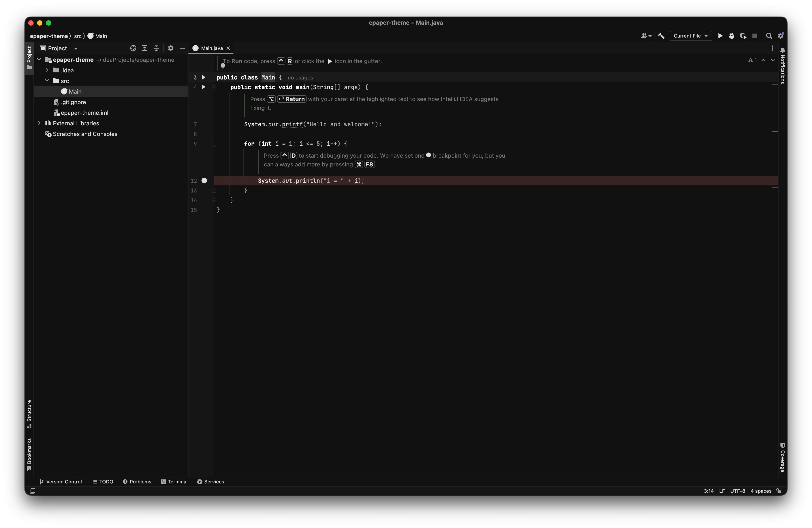812x528 pixels.
Task: Run Main class via gutter arrow on line 3
Action: [x=203, y=77]
